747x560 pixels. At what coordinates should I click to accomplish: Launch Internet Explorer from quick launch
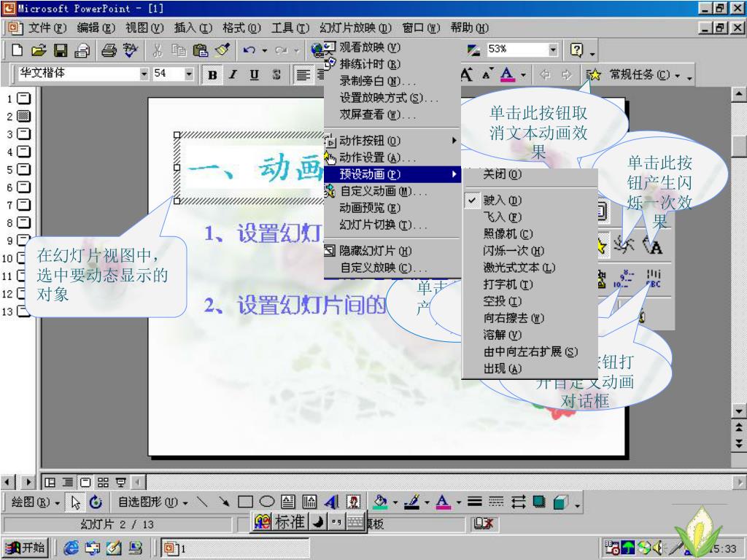(71, 548)
